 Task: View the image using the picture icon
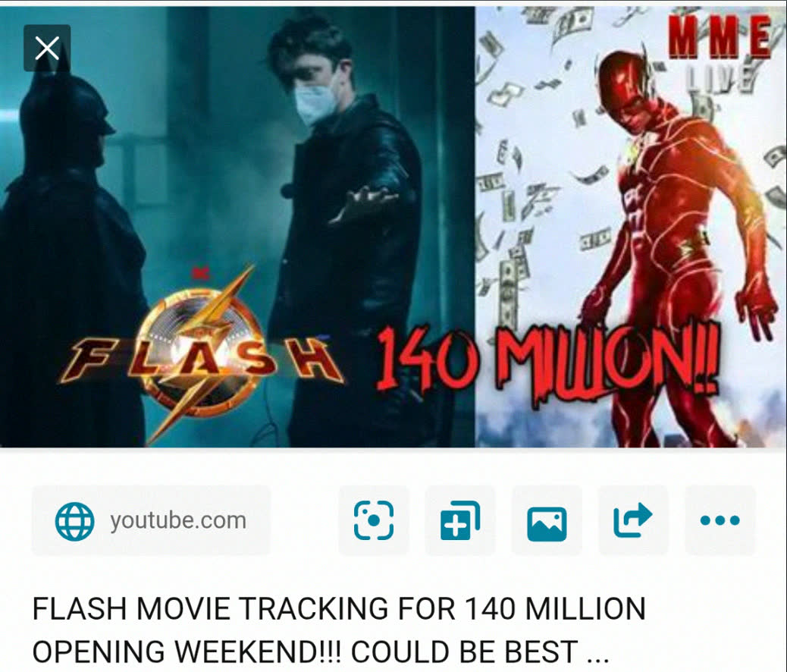tap(547, 520)
